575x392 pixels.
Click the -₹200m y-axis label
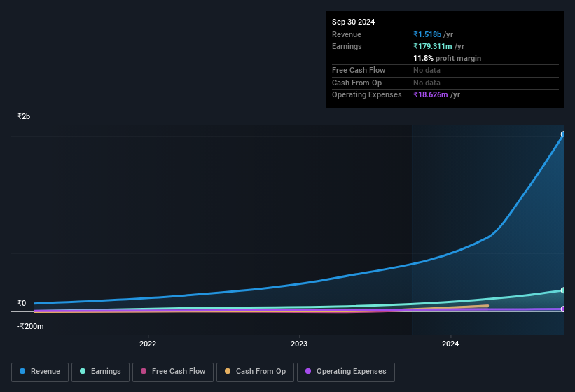(x=30, y=326)
